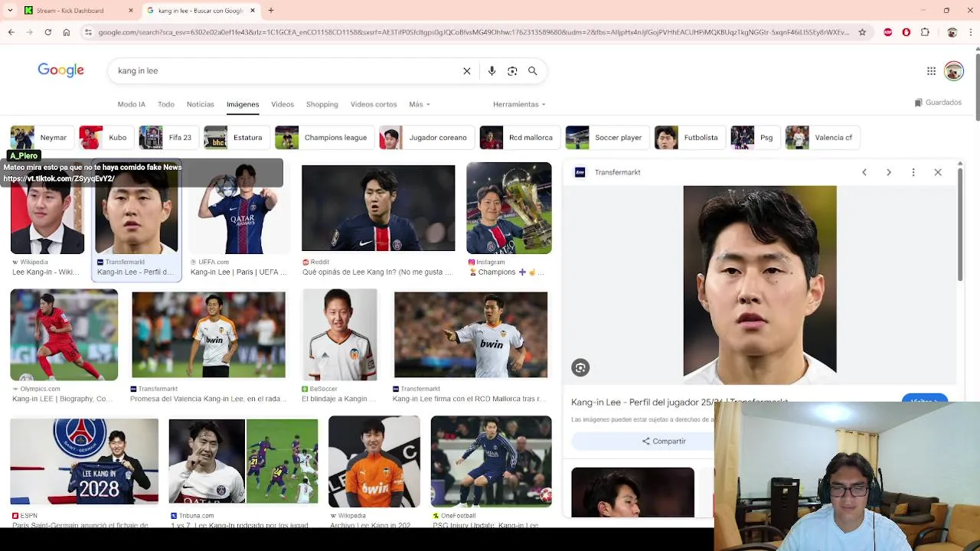Filter by Fifa 23 chip
The width and height of the screenshot is (980, 551).
point(168,138)
